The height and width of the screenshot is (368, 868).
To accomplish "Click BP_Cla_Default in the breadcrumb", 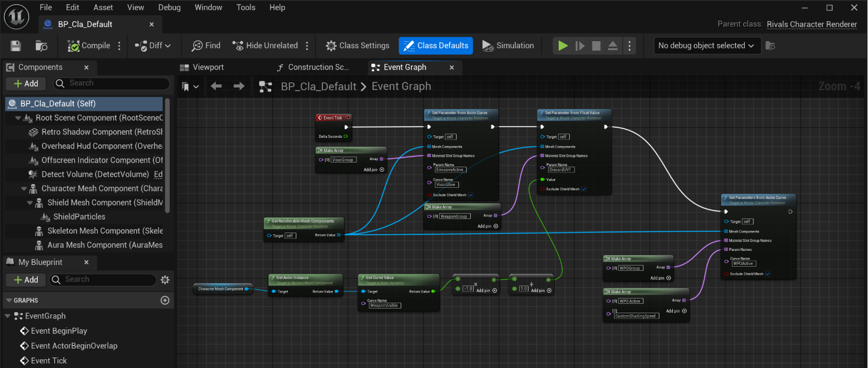I will [x=319, y=87].
